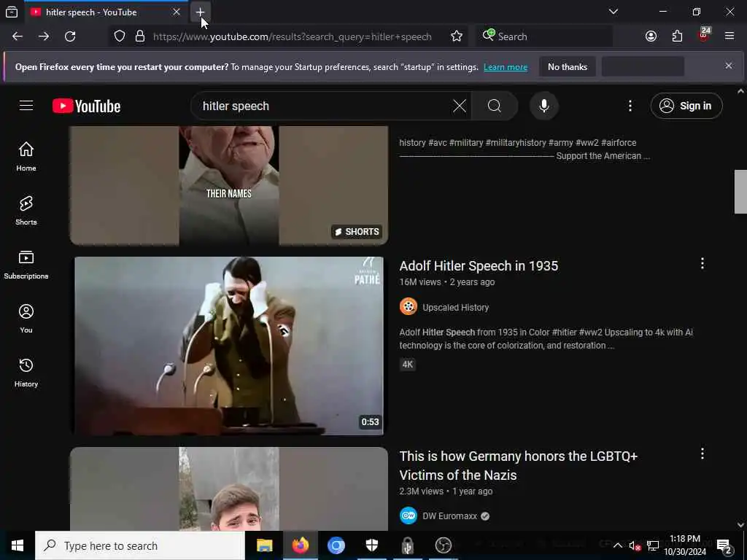Show hidden system tray icons
Viewport: 747px width, 560px height.
(617, 545)
